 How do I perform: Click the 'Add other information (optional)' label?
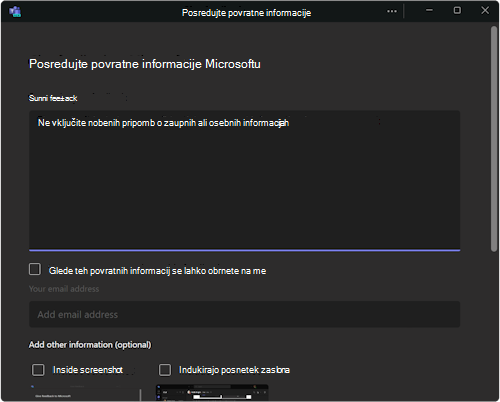90,345
